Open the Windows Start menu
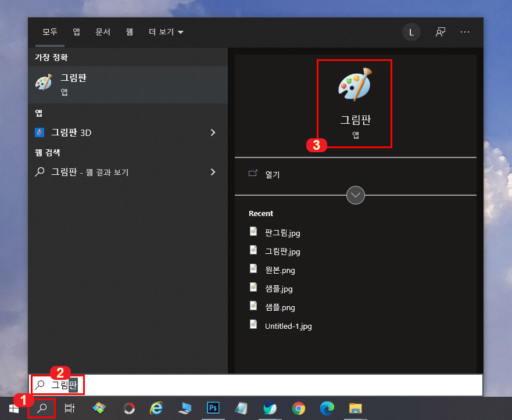512x420 pixels. coord(14,408)
